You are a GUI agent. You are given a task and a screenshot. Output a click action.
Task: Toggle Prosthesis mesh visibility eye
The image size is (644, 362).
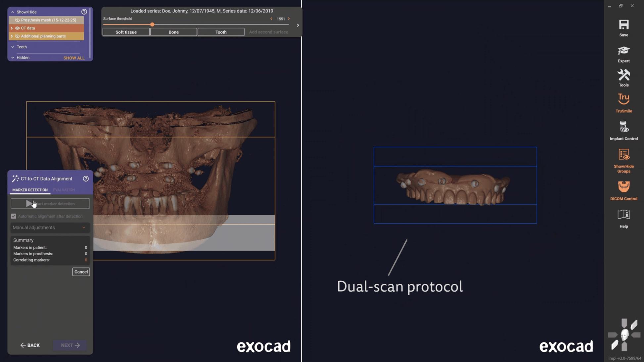click(x=18, y=20)
